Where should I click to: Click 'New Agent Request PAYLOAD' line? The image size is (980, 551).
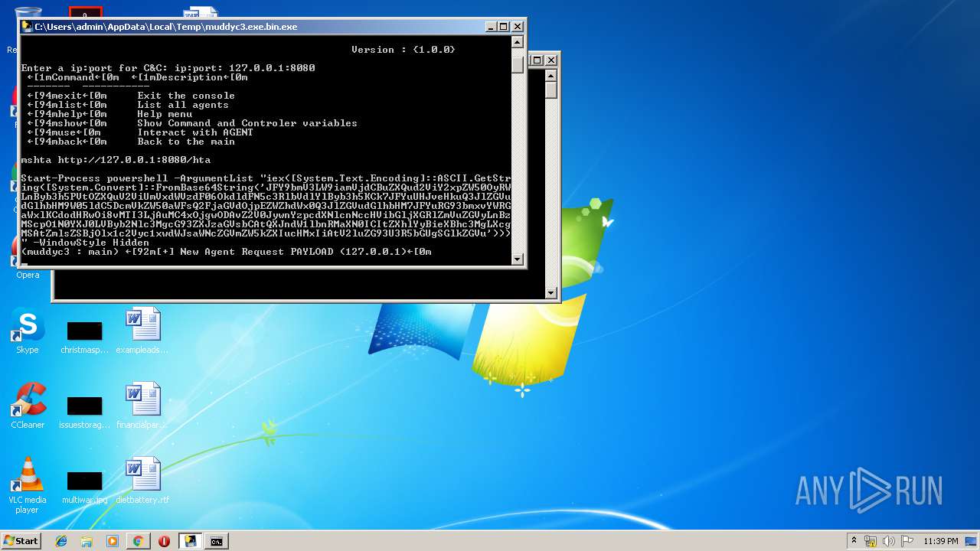pyautogui.click(x=227, y=252)
